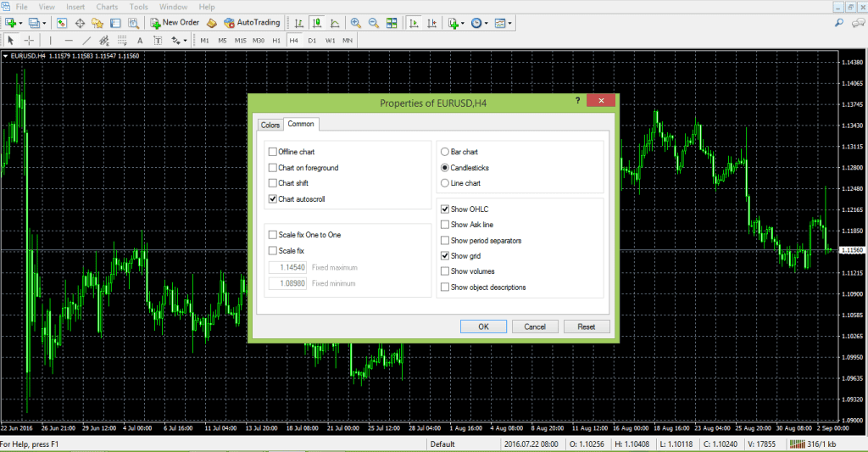Draw a vertical line tool

tap(50, 40)
